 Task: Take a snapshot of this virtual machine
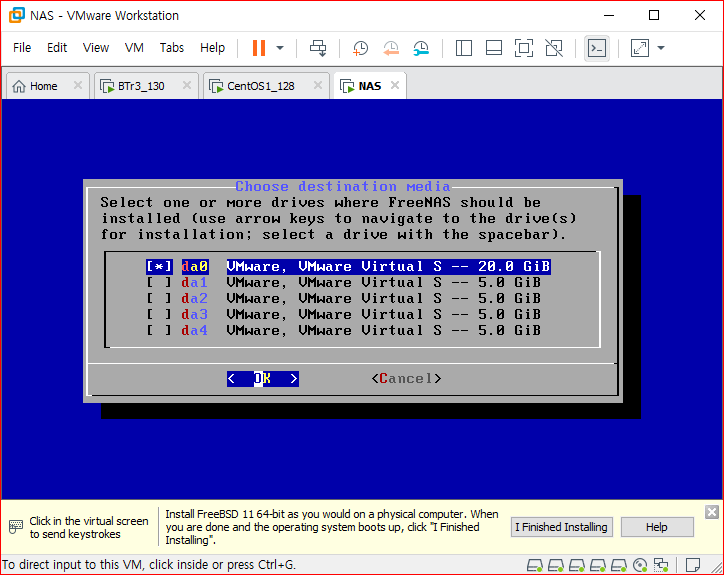click(x=360, y=48)
